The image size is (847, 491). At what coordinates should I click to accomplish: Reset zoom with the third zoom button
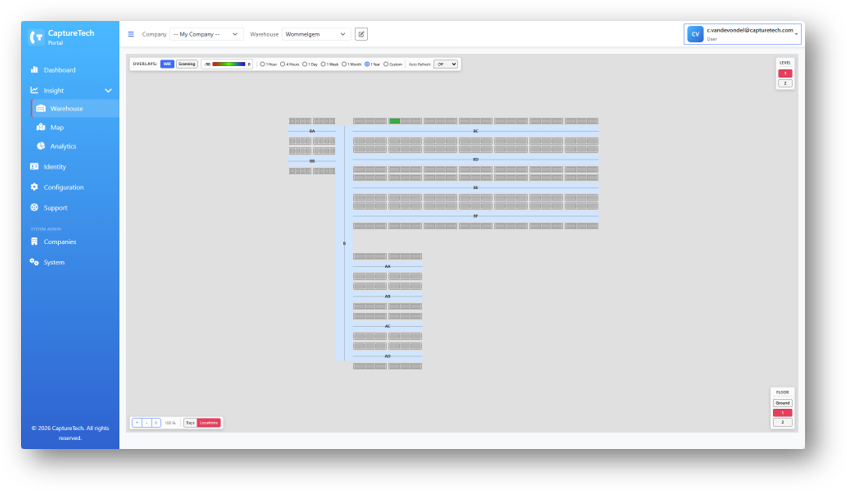point(156,423)
